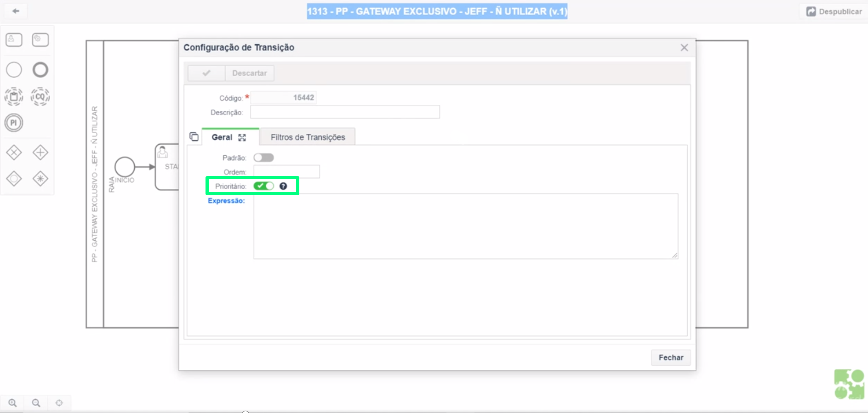Open the Expressão link label
This screenshot has width=868, height=413.
tap(226, 201)
